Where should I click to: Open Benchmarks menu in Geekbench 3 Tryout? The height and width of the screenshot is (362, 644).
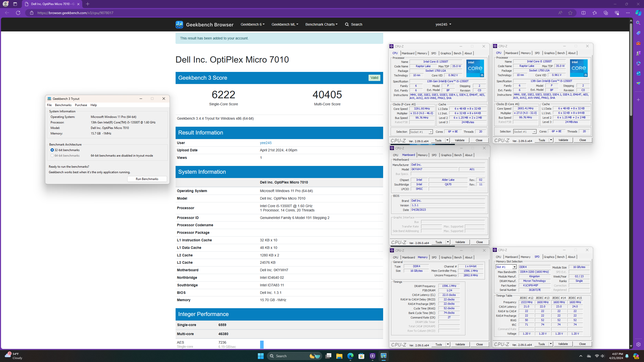[63, 105]
